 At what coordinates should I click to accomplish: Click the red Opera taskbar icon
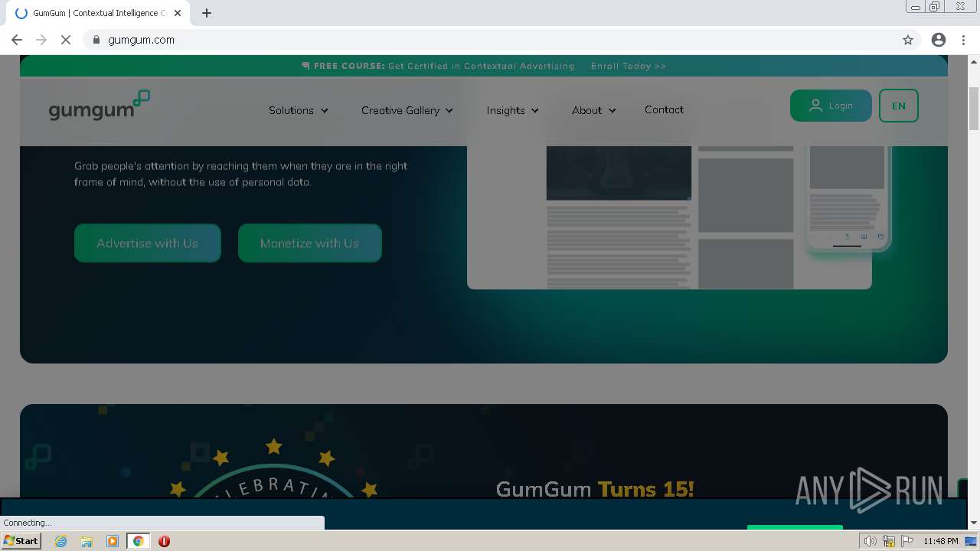164,541
